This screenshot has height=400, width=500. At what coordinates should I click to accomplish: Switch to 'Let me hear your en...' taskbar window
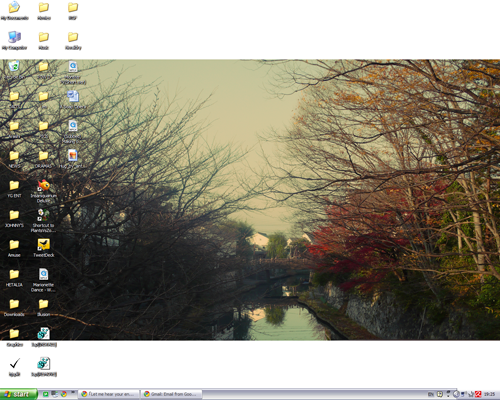109,394
